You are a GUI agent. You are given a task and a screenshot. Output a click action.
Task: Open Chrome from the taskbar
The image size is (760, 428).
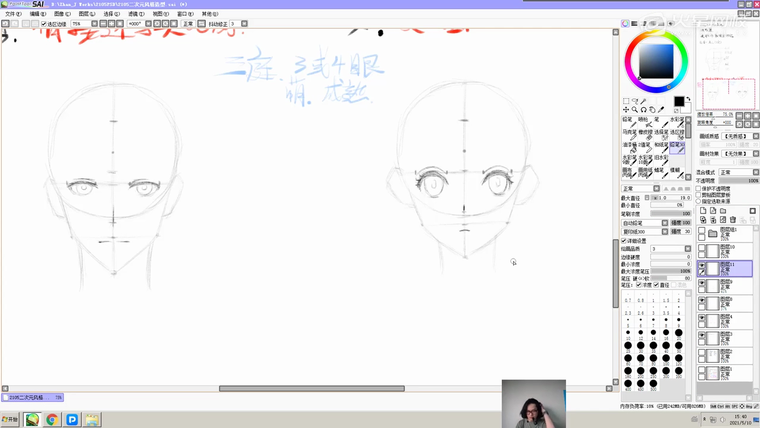pyautogui.click(x=52, y=420)
